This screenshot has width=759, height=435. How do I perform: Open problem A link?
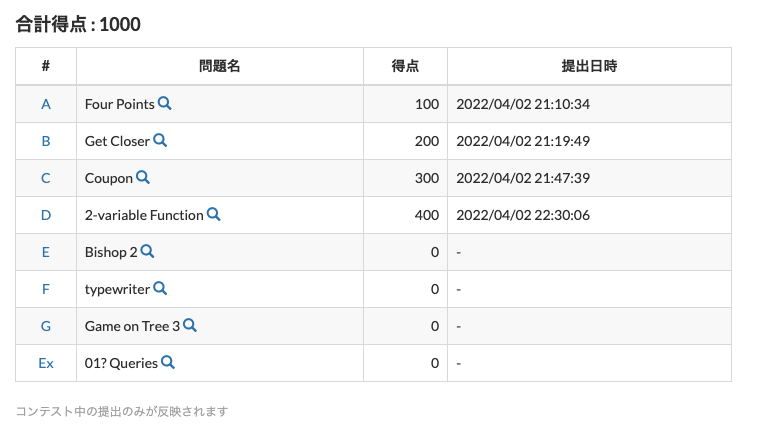46,104
